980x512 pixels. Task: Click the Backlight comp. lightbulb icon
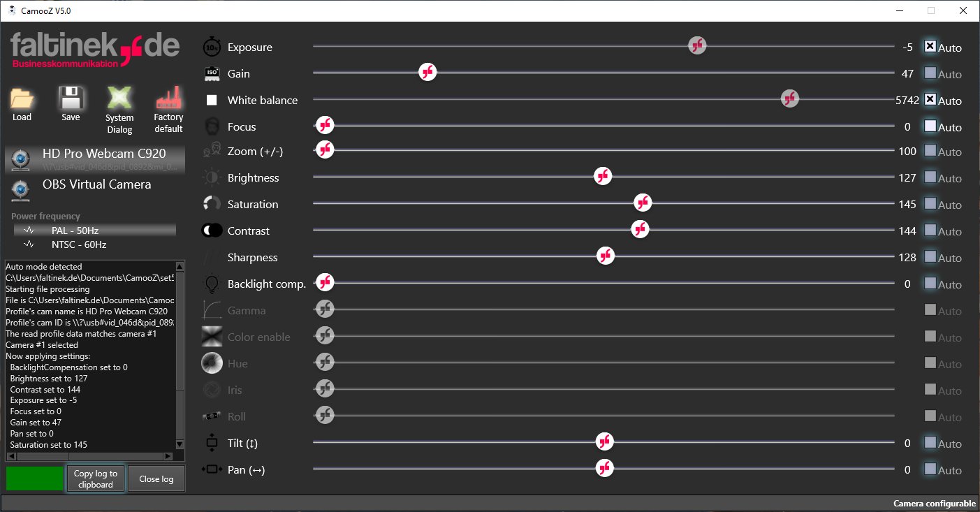[212, 284]
